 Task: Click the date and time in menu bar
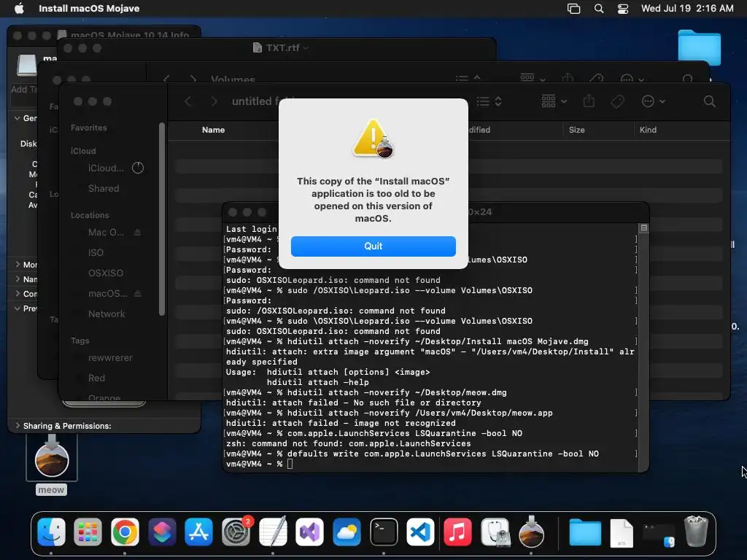point(687,8)
